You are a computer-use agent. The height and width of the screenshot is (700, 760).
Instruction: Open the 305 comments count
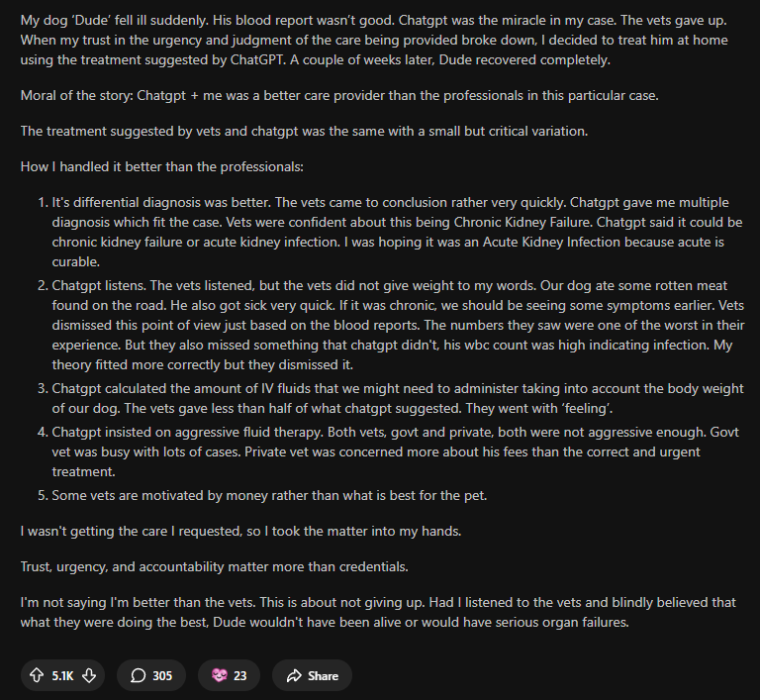[162, 675]
